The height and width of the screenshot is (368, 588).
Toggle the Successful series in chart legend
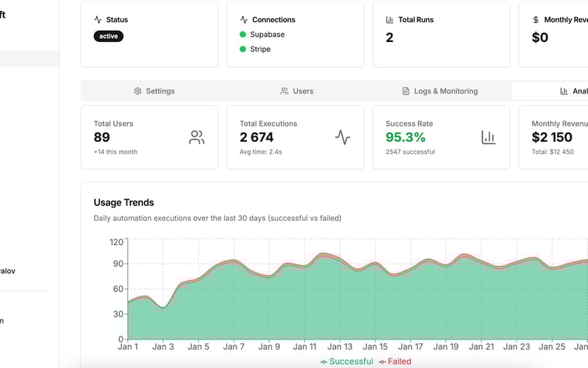pos(346,361)
